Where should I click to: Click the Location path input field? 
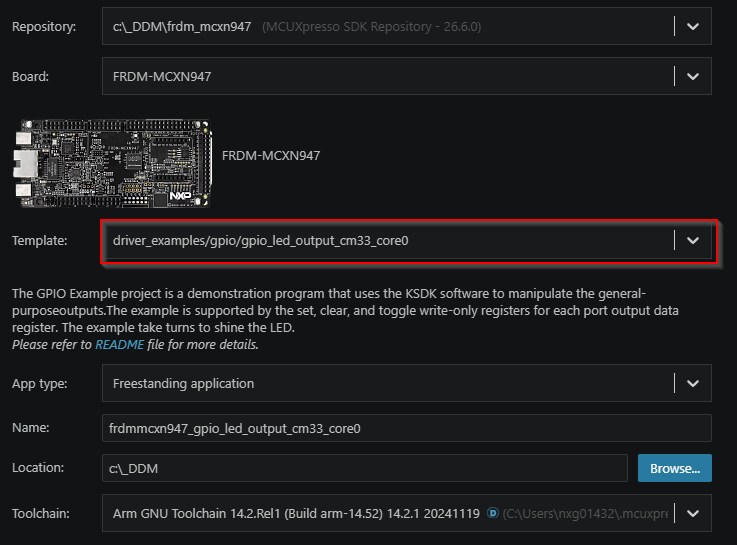pyautogui.click(x=365, y=468)
